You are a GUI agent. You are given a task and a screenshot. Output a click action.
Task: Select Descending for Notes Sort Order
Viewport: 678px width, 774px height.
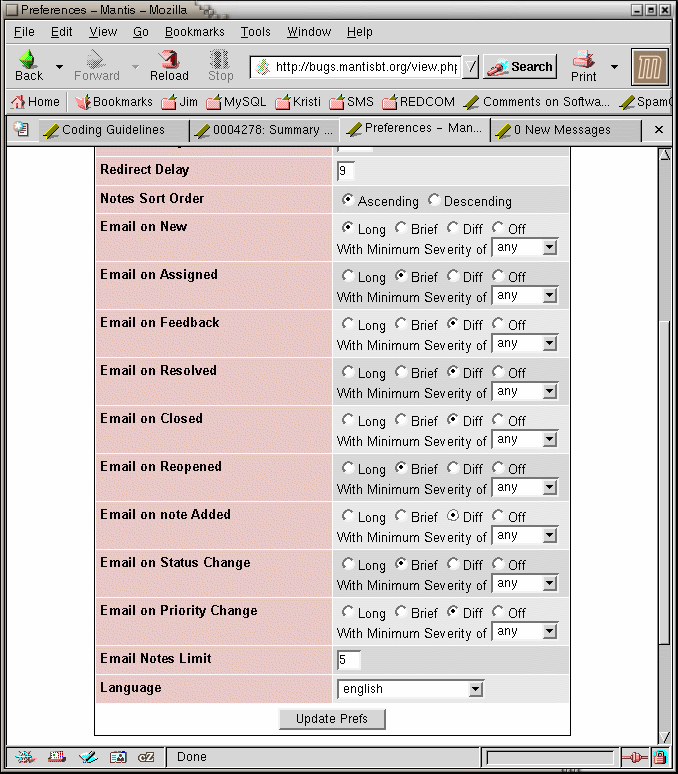[x=434, y=200]
